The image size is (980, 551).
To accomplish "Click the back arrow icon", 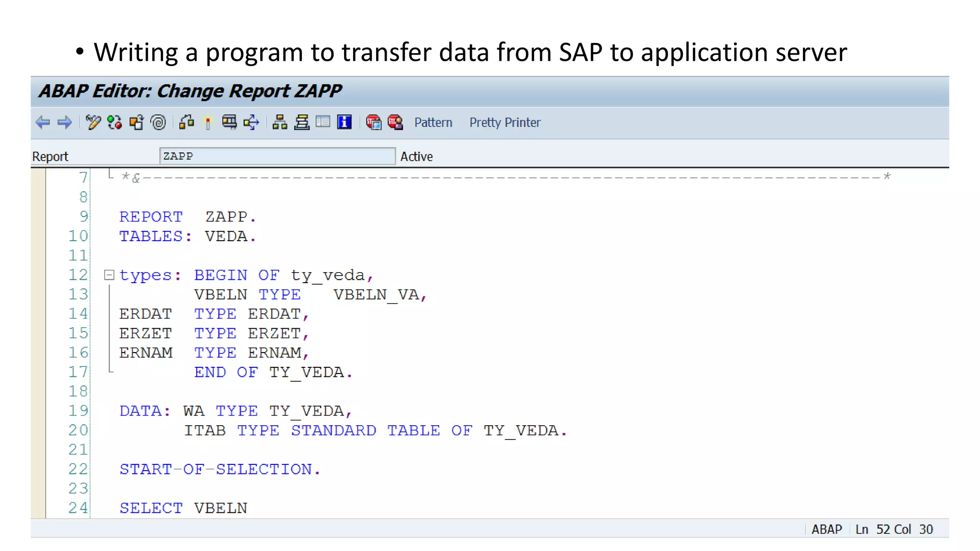I will [43, 122].
